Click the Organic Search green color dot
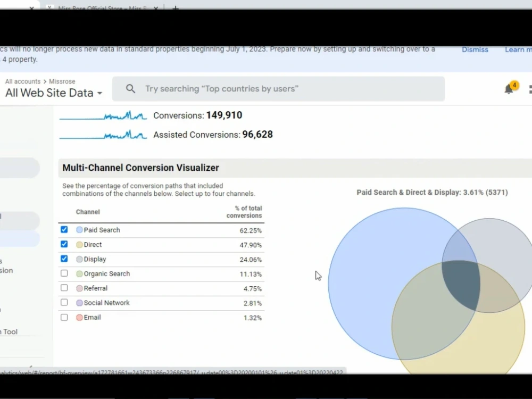The width and height of the screenshot is (532, 399). 79,274
